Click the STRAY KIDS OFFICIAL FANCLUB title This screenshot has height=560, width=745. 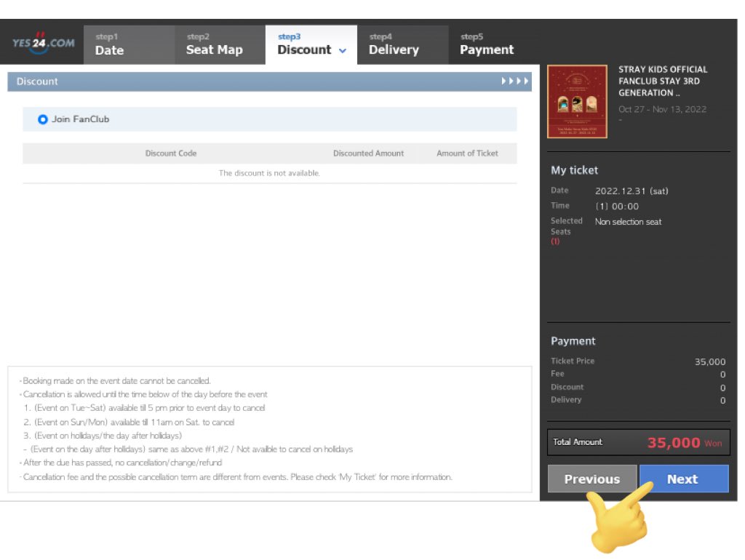[662, 81]
